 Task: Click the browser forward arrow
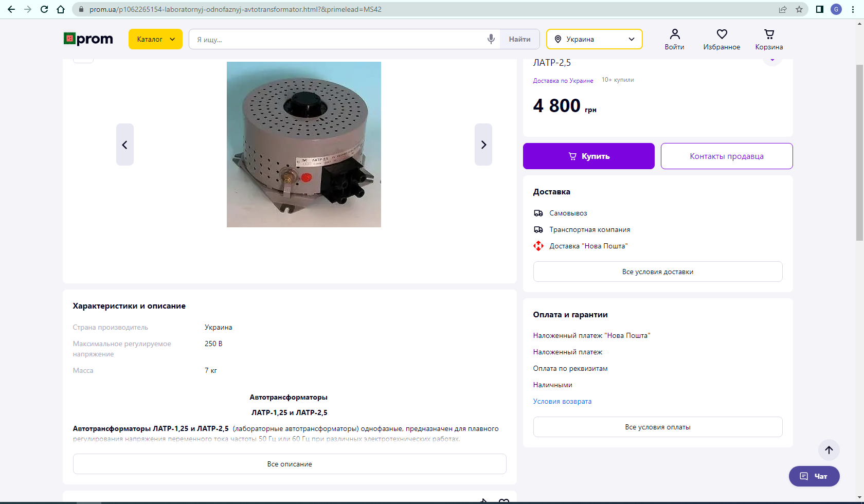point(28,9)
